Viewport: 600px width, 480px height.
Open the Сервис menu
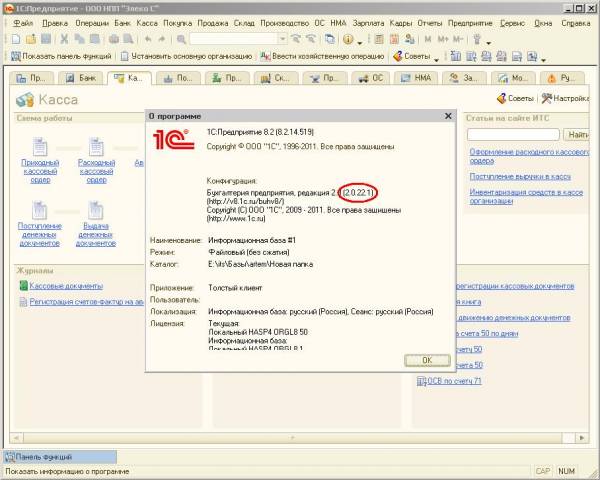pyautogui.click(x=512, y=23)
